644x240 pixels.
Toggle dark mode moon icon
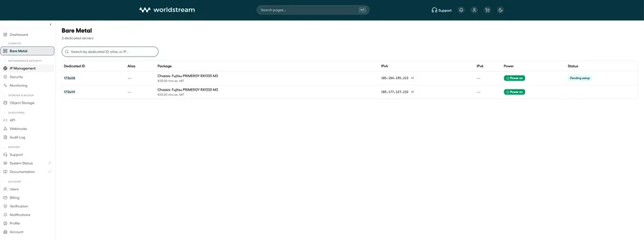(x=500, y=10)
